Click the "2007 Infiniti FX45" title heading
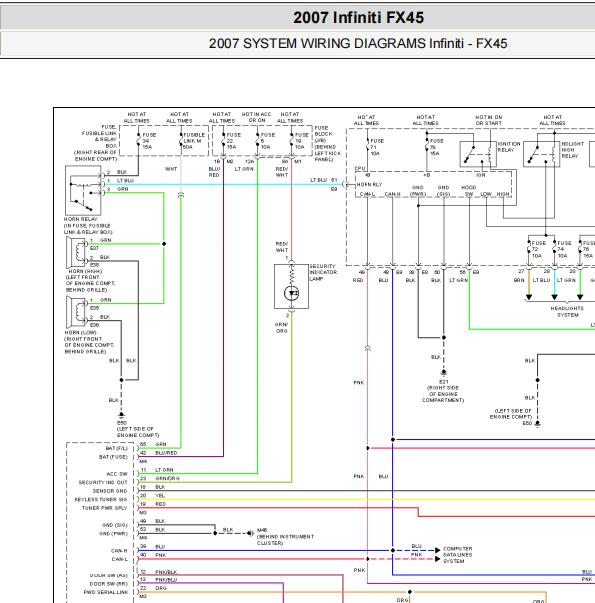Screen dimensions: 595x603 [358, 18]
